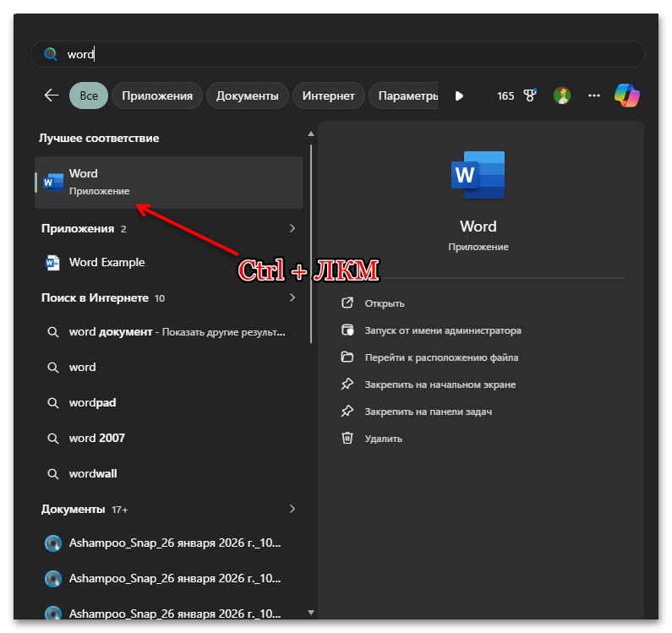Viewport: 672px width, 633px height.
Task: Click the admin shield icon
Action: pos(347,330)
